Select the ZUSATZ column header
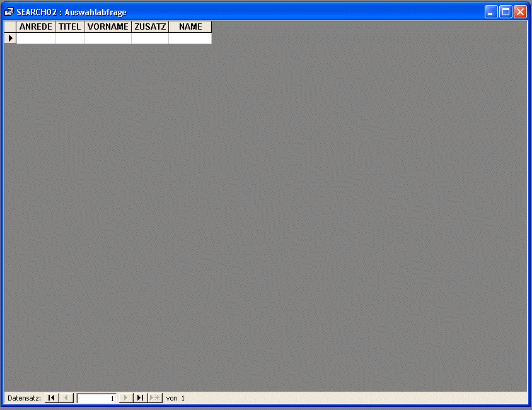 [x=150, y=27]
